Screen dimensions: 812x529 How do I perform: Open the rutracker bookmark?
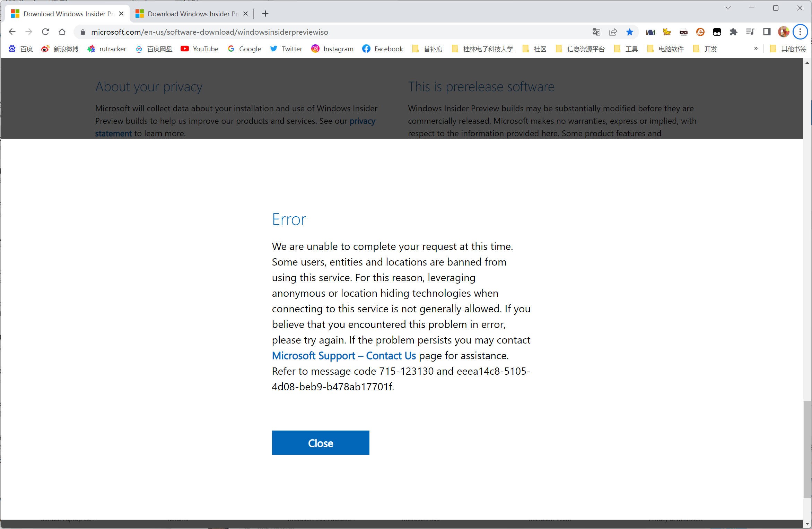(107, 49)
